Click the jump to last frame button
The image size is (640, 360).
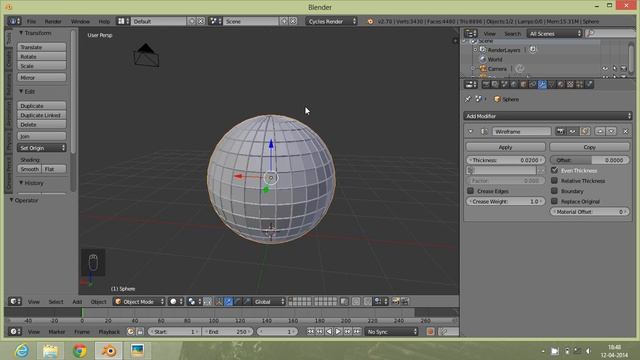(x=357, y=332)
